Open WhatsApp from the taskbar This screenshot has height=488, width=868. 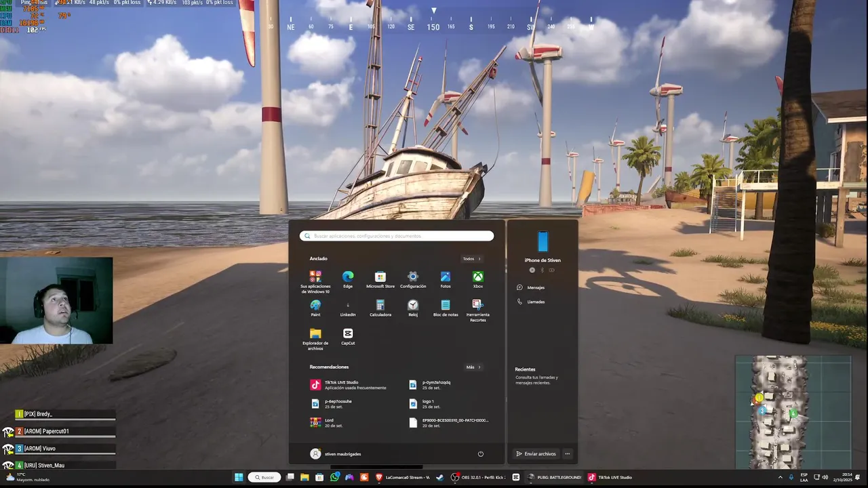point(334,477)
